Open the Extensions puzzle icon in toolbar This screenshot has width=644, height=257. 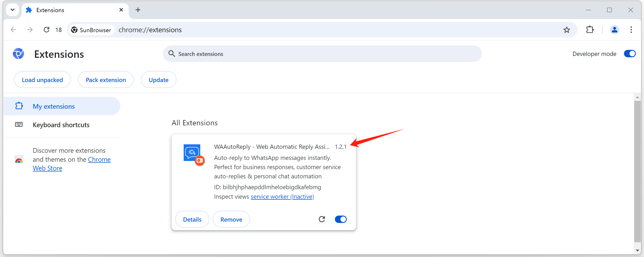(590, 30)
